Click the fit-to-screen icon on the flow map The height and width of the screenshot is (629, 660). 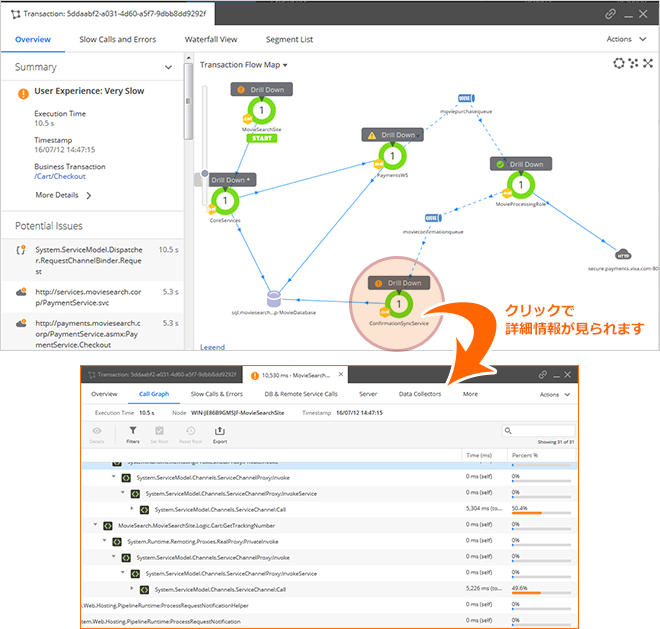[x=647, y=64]
